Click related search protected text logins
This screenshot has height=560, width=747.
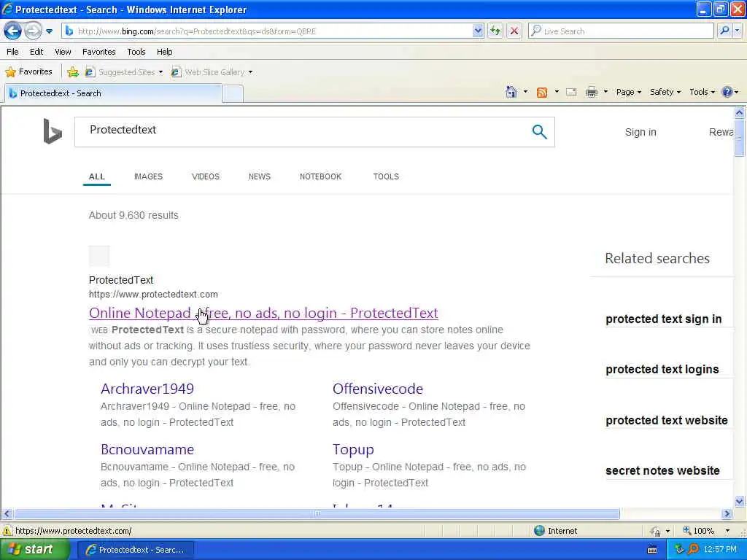[662, 370]
